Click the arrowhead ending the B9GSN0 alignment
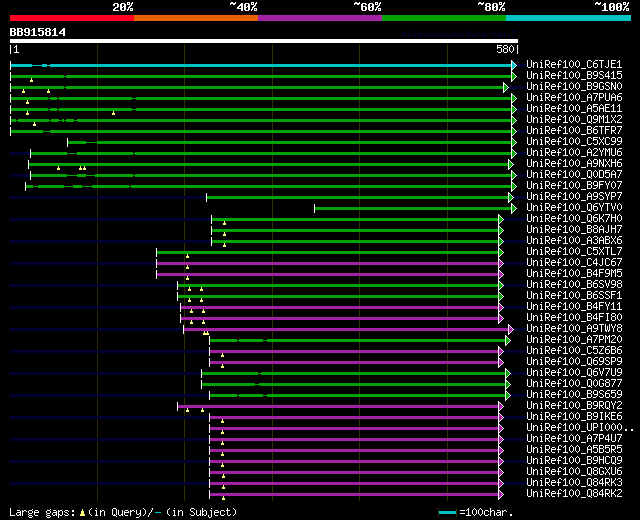 click(x=506, y=87)
